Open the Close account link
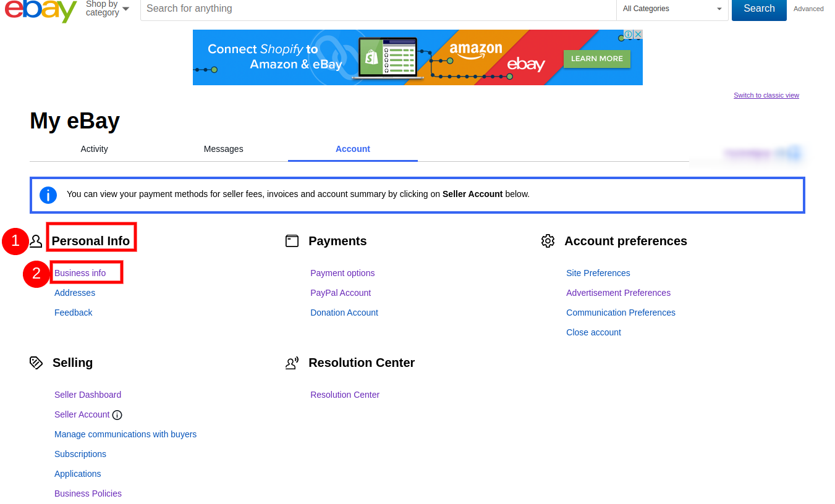Viewport: 835px width, 504px height. coord(593,332)
